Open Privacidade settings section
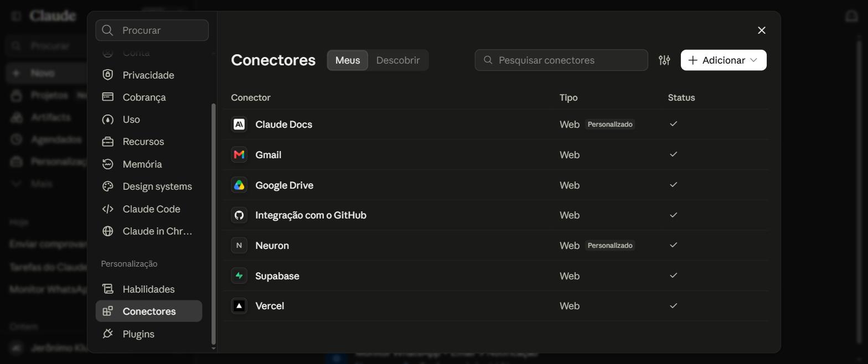This screenshot has height=364, width=868. tap(149, 75)
